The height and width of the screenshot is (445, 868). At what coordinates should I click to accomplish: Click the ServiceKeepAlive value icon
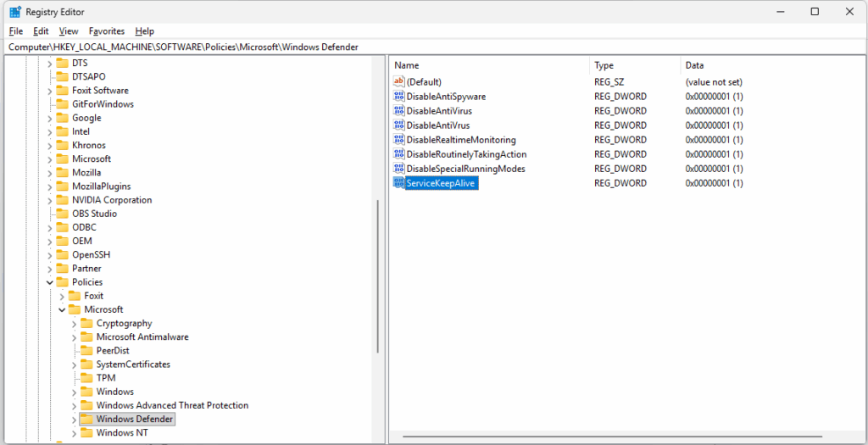[x=399, y=183]
